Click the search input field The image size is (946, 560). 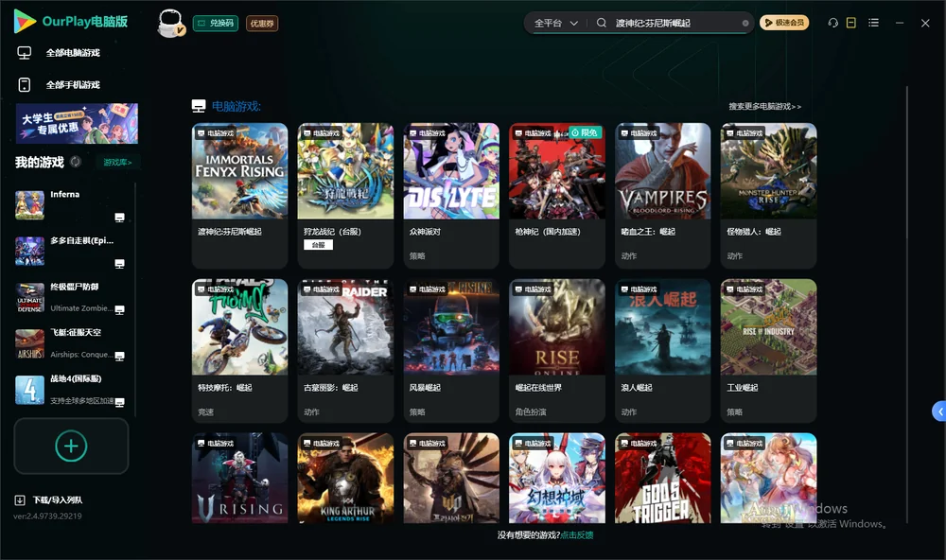coord(677,23)
